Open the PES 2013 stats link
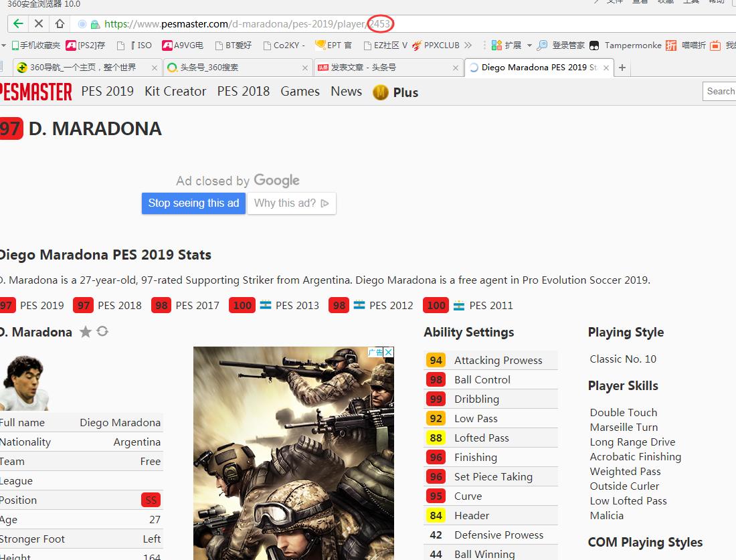736x560 pixels. tap(296, 305)
